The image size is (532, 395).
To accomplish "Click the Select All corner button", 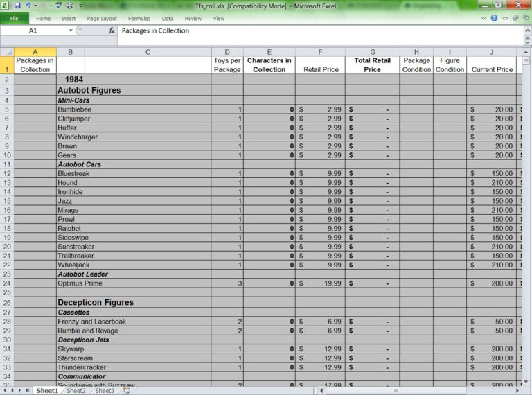I will pos(7,52).
